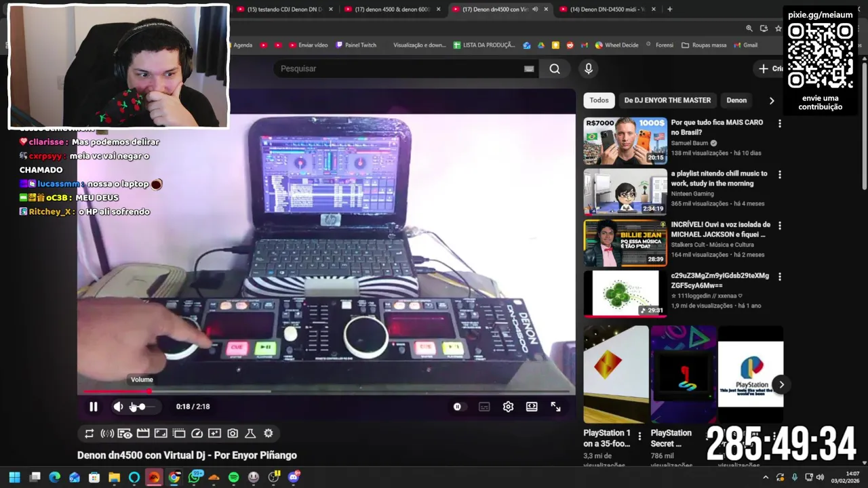Open enhancer toolbar settings gear
Screen dimensions: 868x488
point(269,433)
